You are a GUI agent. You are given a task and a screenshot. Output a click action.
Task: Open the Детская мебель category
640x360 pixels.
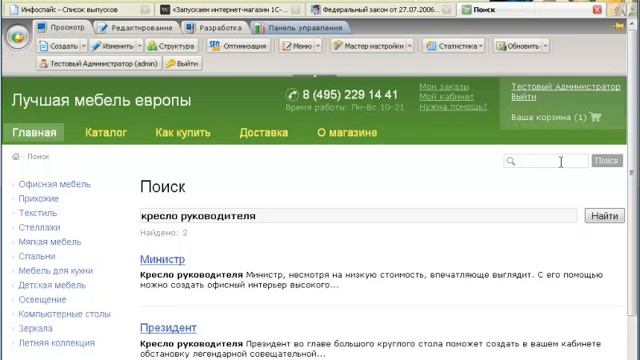pos(52,285)
